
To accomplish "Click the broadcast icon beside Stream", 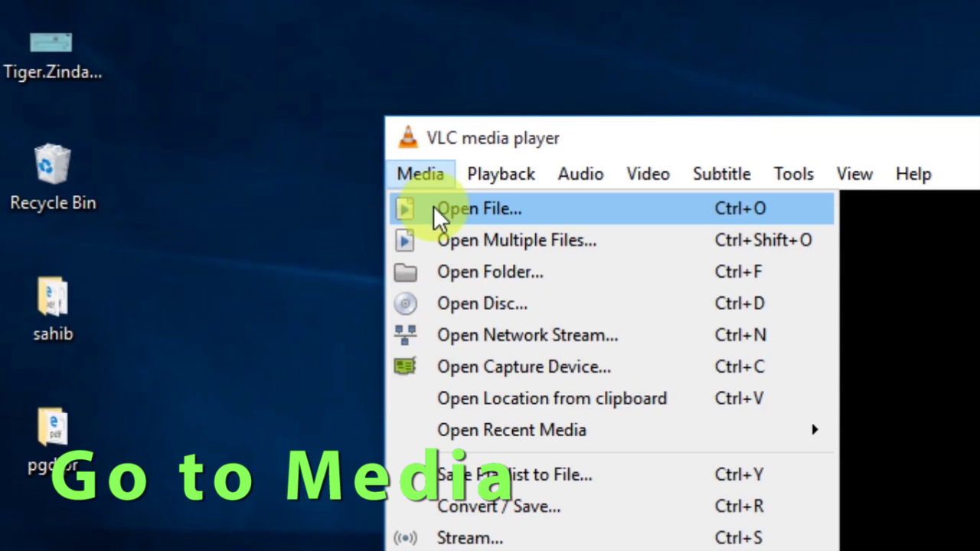I will (405, 538).
